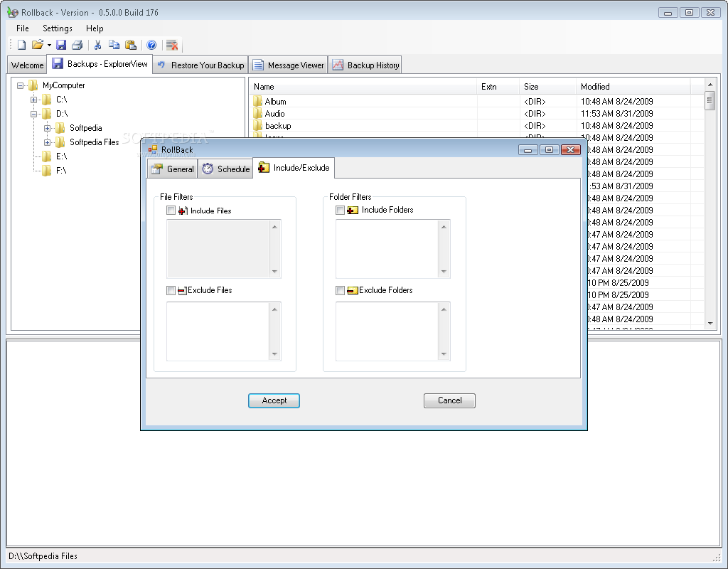
Task: Click the Cancel button
Action: click(449, 400)
